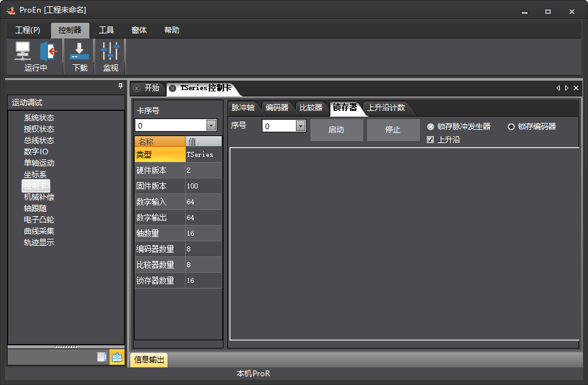Image resolution: width=588 pixels, height=385 pixels.
Task: Select 控制卡 in the side list
Action: (x=36, y=186)
